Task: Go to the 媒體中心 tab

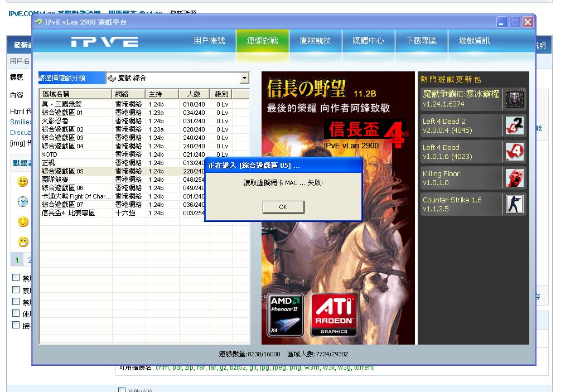Action: [369, 41]
